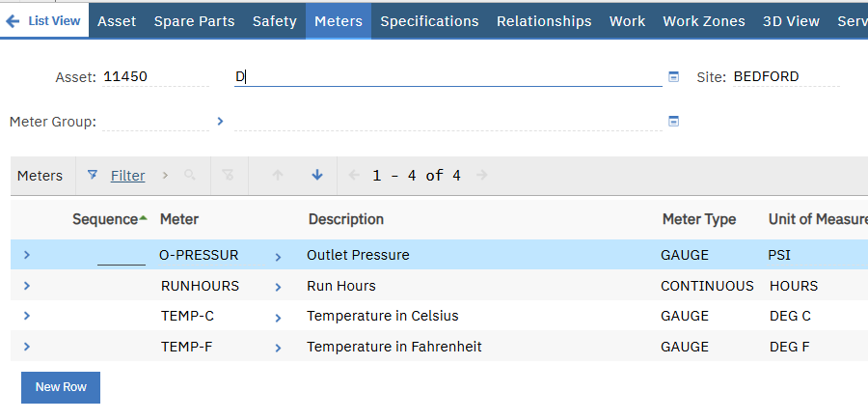Open the Specifications tab

(429, 21)
